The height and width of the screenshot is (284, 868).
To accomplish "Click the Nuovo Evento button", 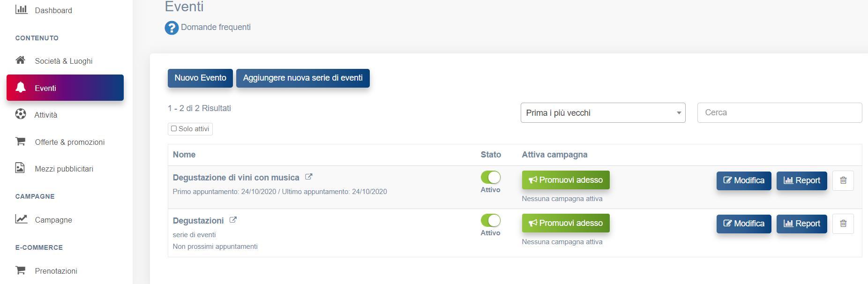I will point(200,78).
